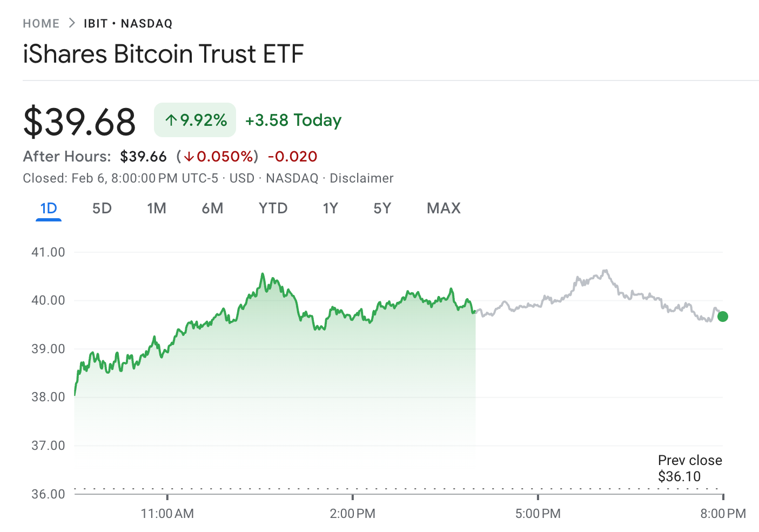
Task: Click the green upward arrow in the 9.92% badge
Action: [x=172, y=119]
